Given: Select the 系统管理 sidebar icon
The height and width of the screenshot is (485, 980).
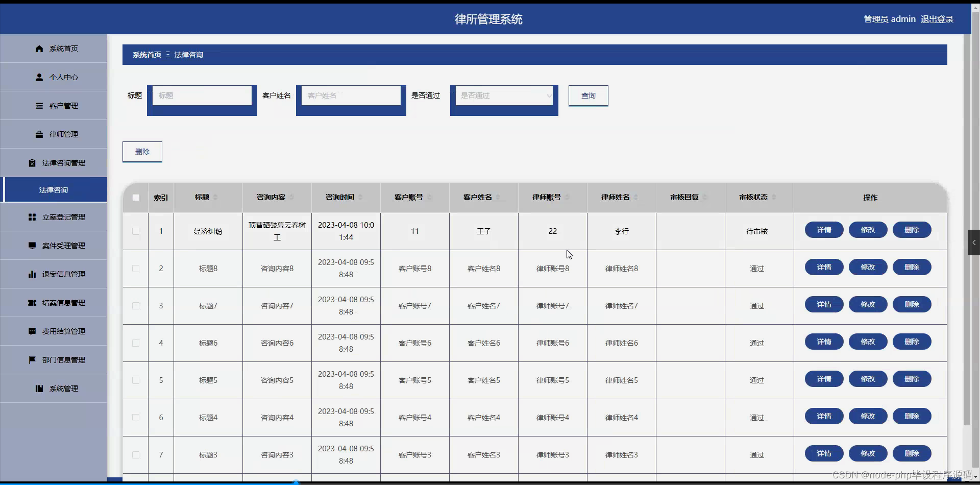Looking at the screenshot, I should (x=39, y=389).
